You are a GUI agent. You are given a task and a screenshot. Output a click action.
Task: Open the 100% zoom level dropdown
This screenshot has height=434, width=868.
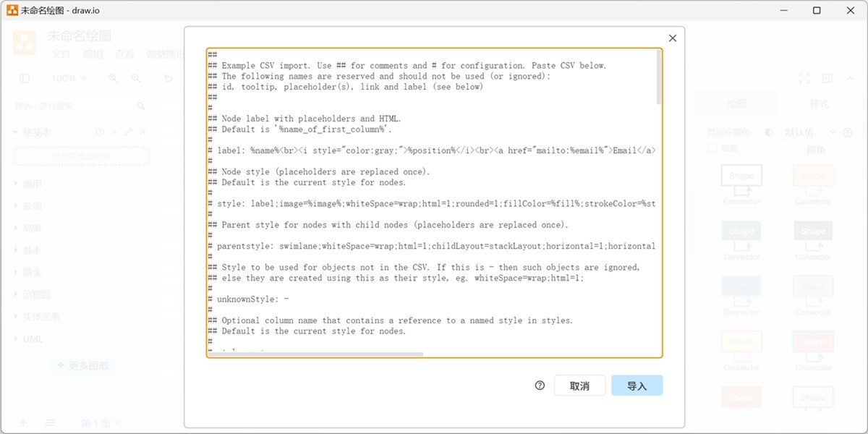click(x=68, y=78)
